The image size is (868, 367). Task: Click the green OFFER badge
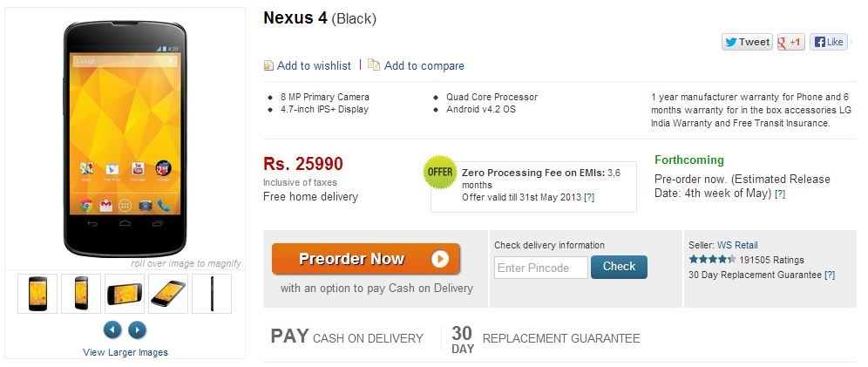click(440, 172)
